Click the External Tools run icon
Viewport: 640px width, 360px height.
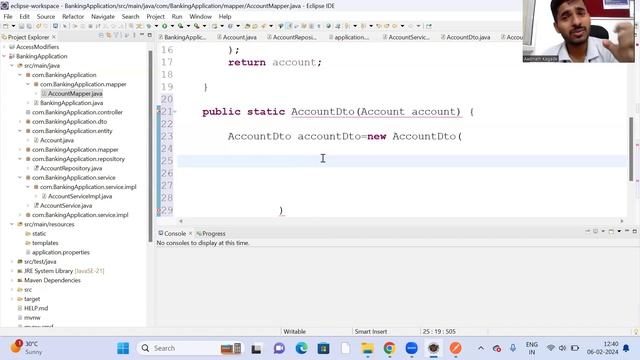coord(196,26)
